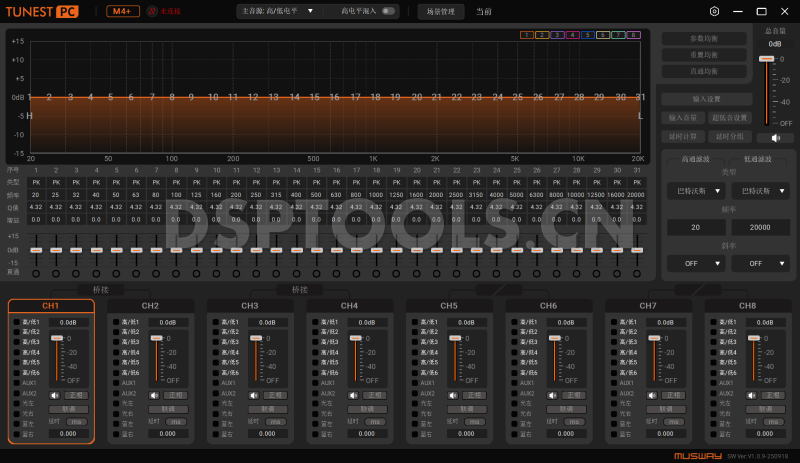800x463 pixels.
Task: Select the CH2 channel header tab
Action: pyautogui.click(x=150, y=305)
